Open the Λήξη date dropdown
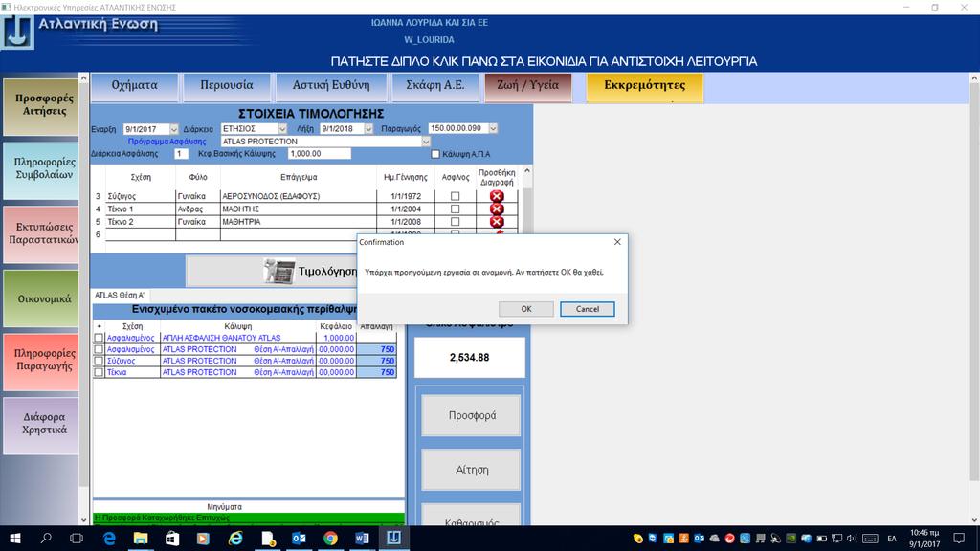 click(x=368, y=129)
